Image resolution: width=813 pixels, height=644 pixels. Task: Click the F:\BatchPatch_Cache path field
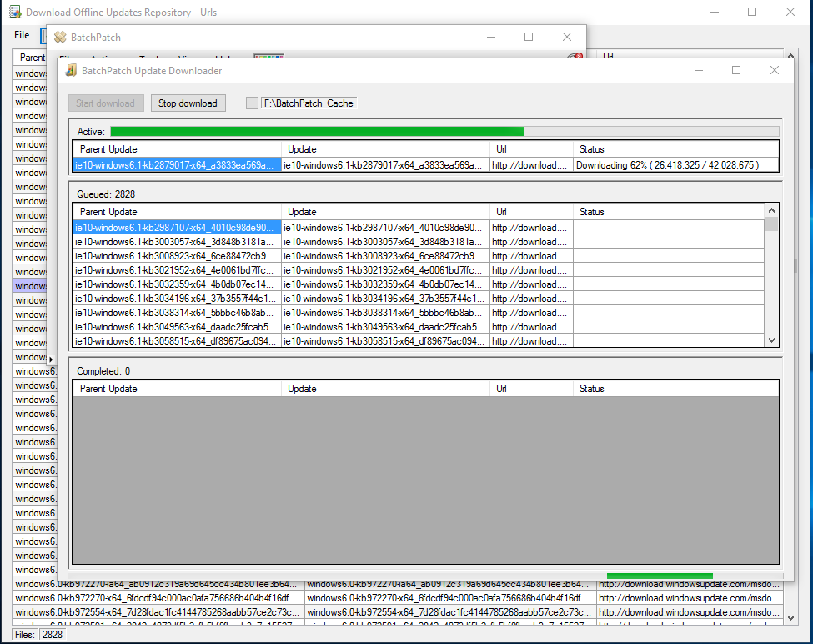pos(309,103)
